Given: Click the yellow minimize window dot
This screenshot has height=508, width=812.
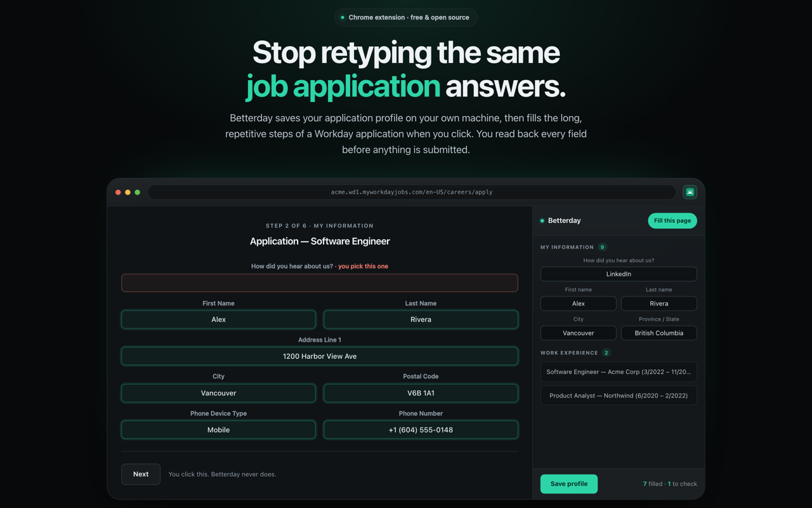Looking at the screenshot, I should pos(128,192).
